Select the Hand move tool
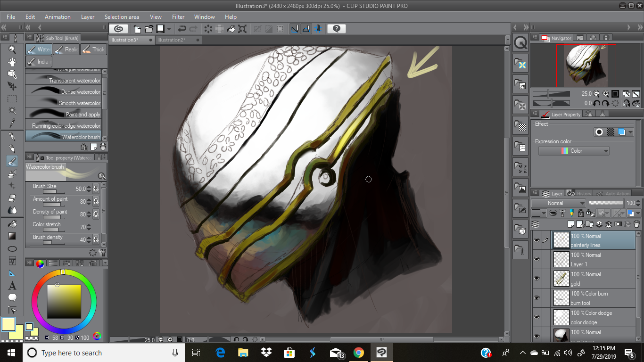644x362 pixels. 12,62
